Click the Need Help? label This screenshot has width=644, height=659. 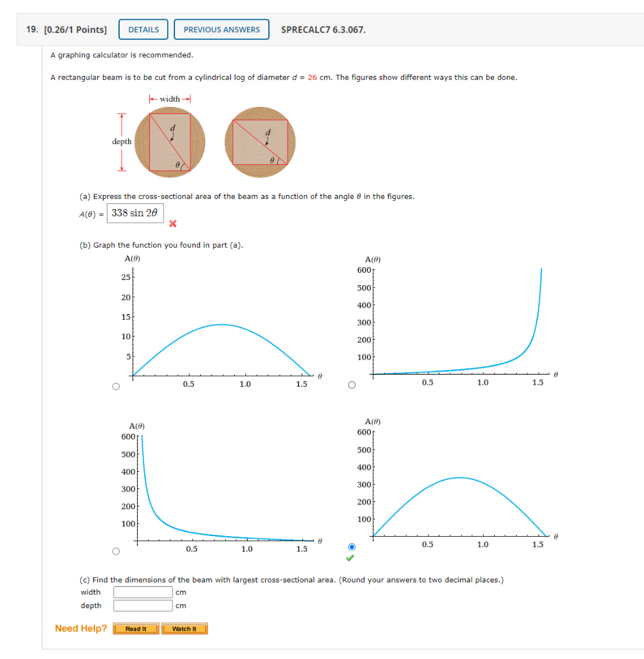(81, 628)
